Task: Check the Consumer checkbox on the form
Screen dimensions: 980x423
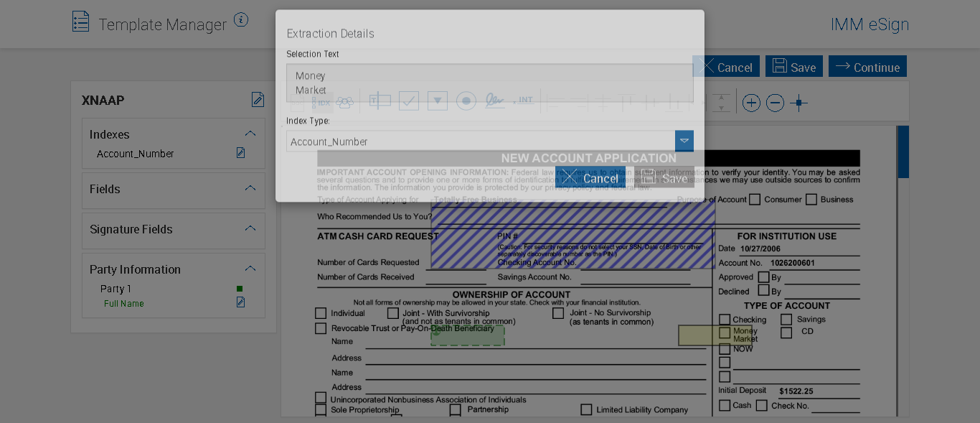Action: pyautogui.click(x=755, y=200)
